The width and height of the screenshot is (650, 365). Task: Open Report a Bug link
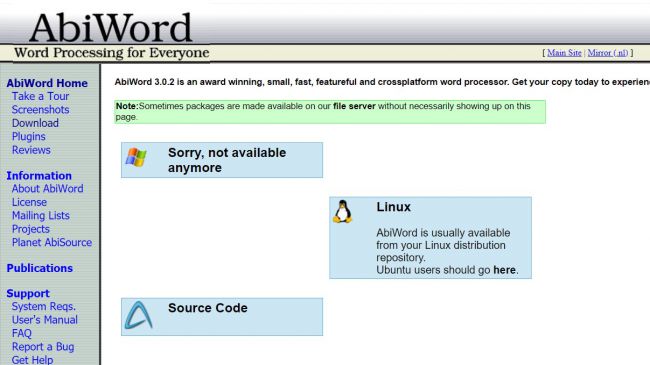pos(43,347)
